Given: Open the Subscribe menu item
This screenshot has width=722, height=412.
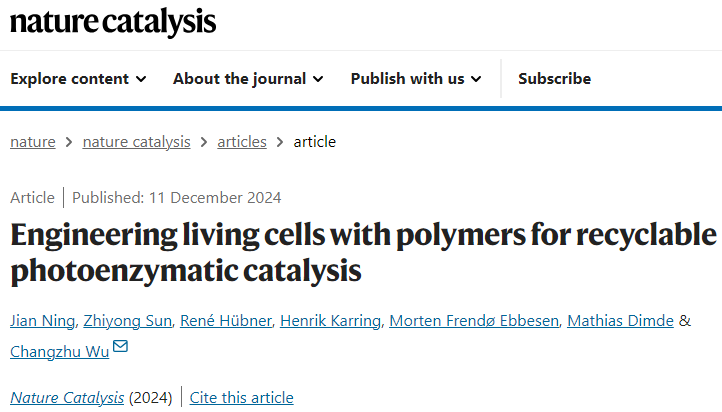Looking at the screenshot, I should coord(554,79).
